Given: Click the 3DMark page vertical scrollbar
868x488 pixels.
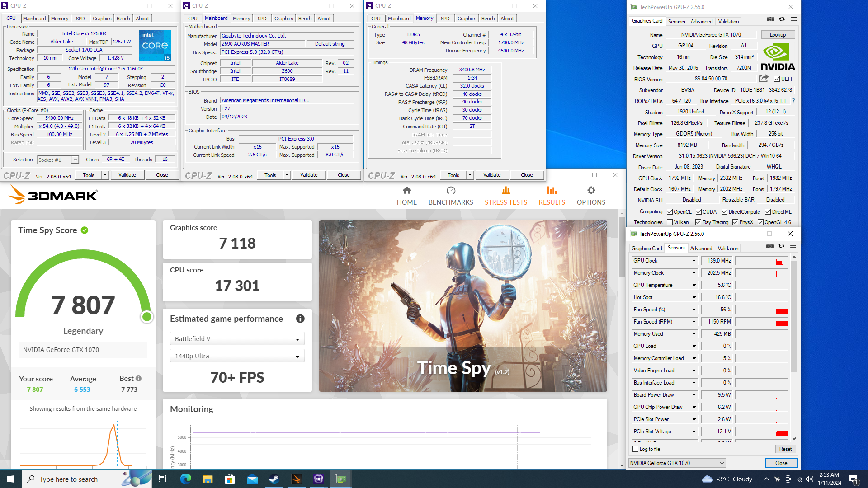Looking at the screenshot, I should click(x=622, y=247).
